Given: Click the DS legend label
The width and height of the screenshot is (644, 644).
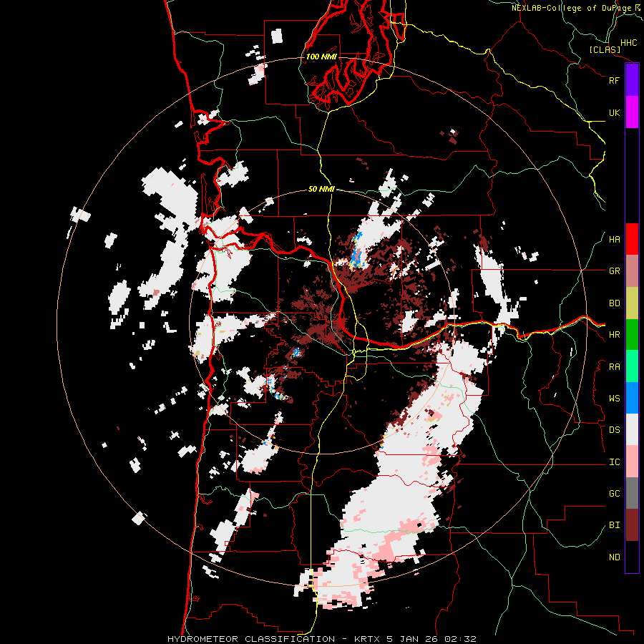Looking at the screenshot, I should 614,430.
